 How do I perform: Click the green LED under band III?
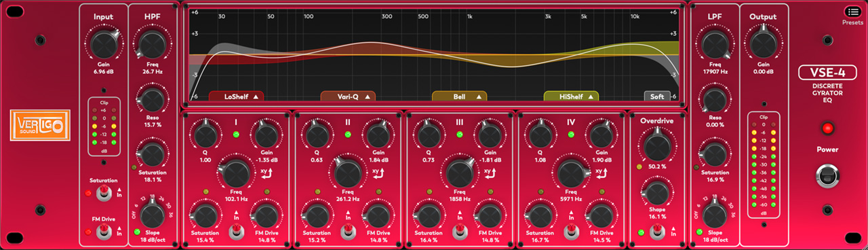tap(460, 135)
